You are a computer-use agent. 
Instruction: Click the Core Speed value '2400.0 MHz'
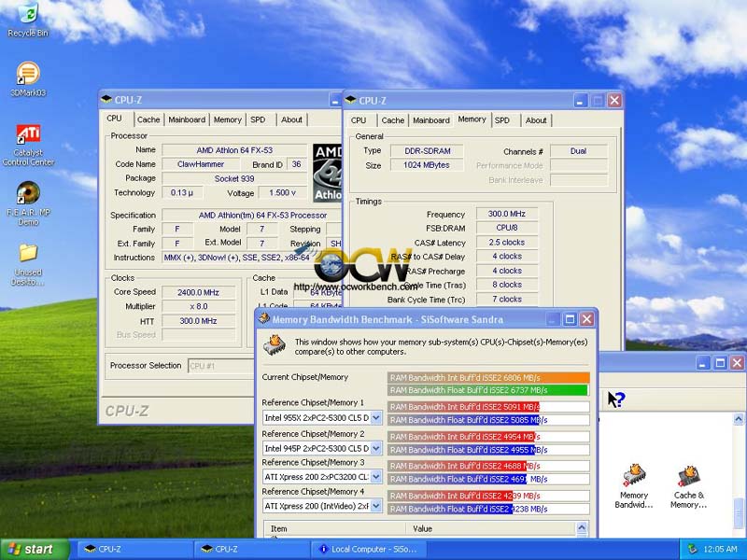(x=198, y=292)
